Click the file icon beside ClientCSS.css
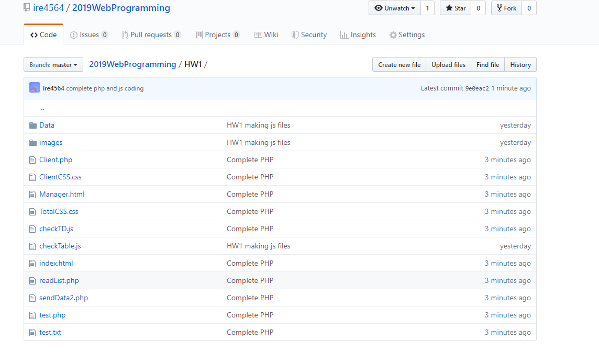 [x=32, y=177]
